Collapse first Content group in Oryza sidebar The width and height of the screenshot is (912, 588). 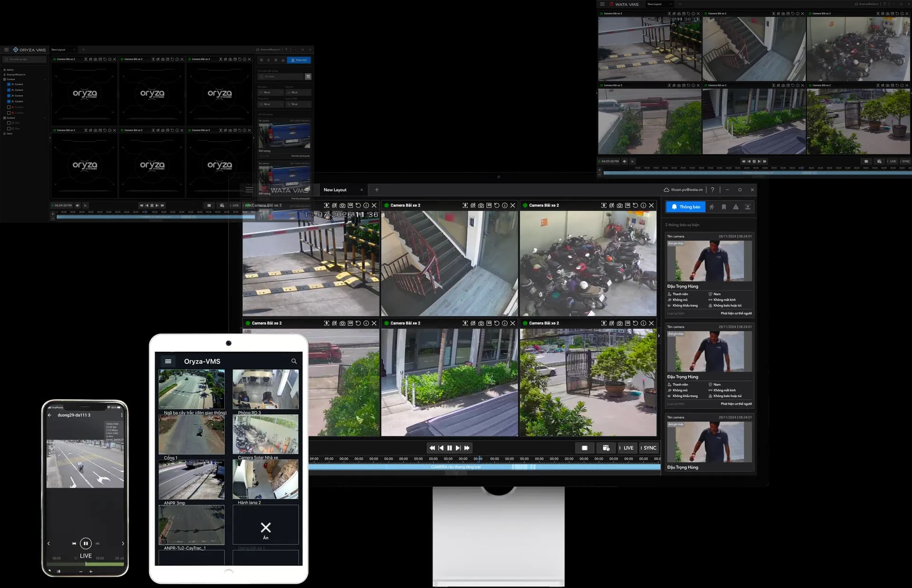tap(45, 79)
